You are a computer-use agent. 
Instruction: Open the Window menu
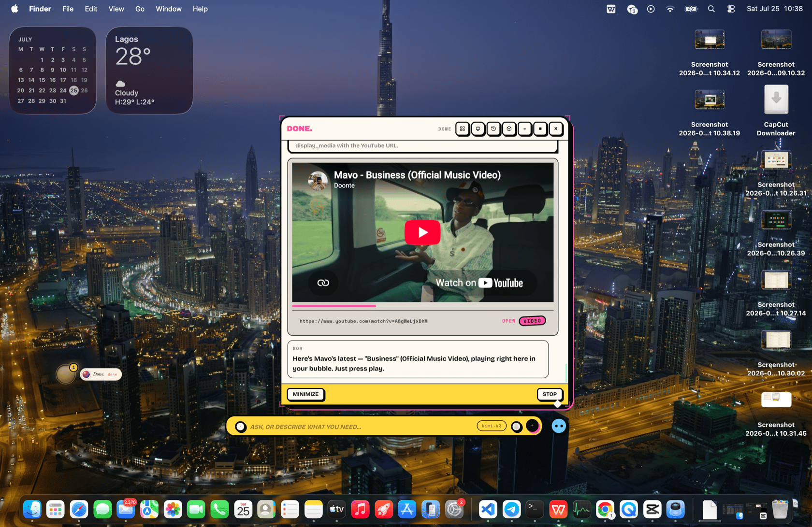point(169,9)
